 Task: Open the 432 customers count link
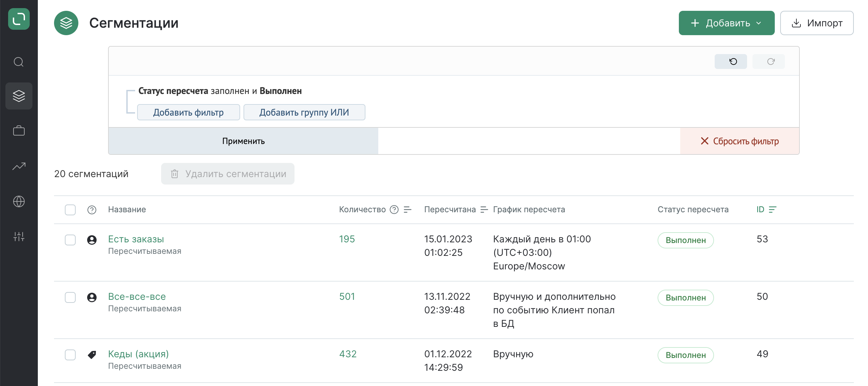[x=348, y=354]
